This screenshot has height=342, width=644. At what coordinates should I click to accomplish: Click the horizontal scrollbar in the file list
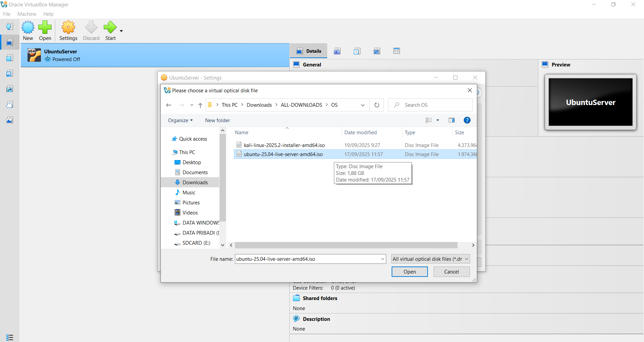point(346,245)
